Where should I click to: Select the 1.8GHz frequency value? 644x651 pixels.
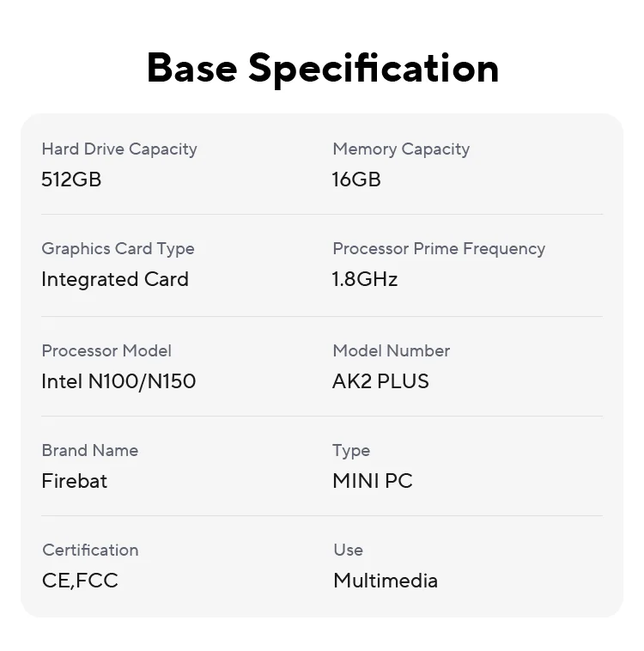(x=365, y=279)
